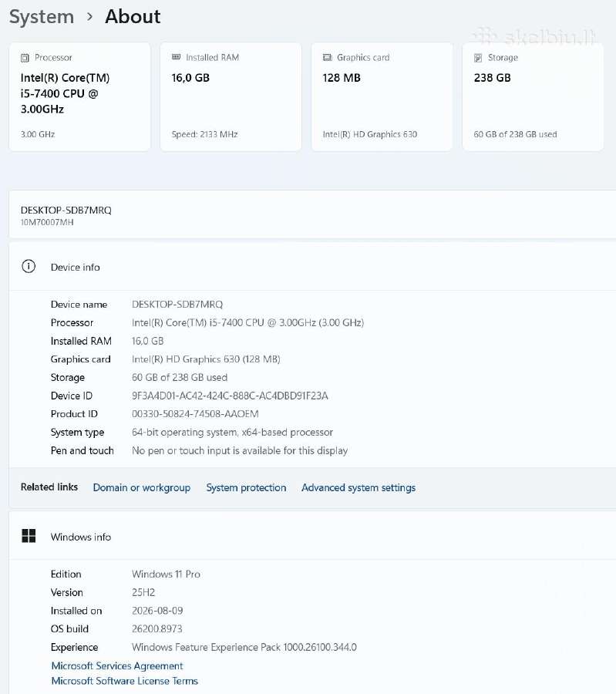Go back to System in breadcrumb
The width and height of the screenshot is (616, 694).
tap(42, 17)
